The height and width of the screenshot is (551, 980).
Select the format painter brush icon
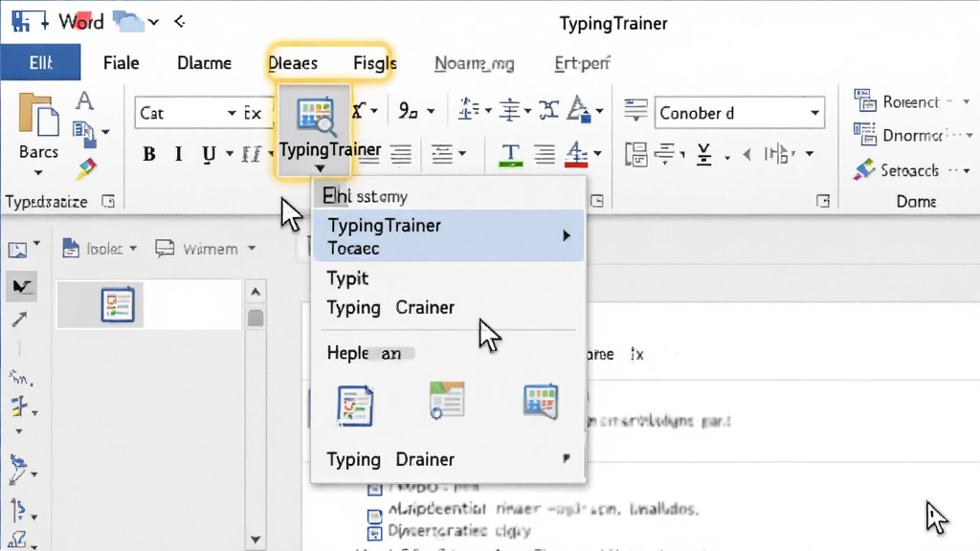click(86, 168)
